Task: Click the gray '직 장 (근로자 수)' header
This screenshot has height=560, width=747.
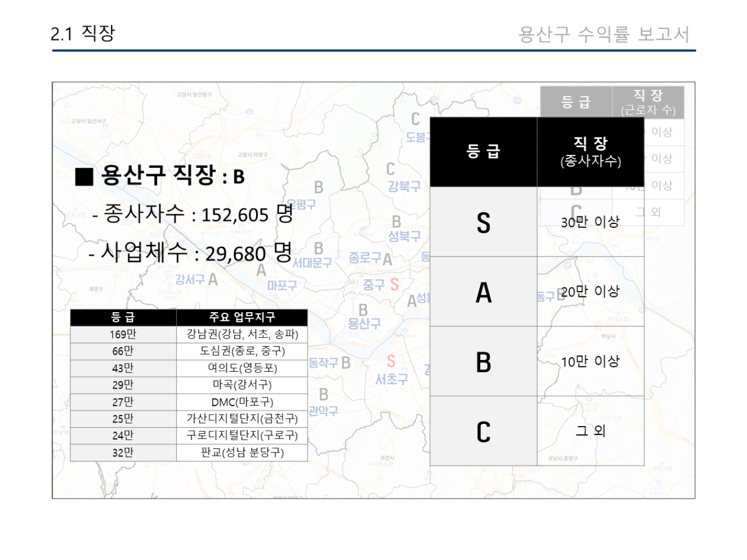Action: coord(648,102)
